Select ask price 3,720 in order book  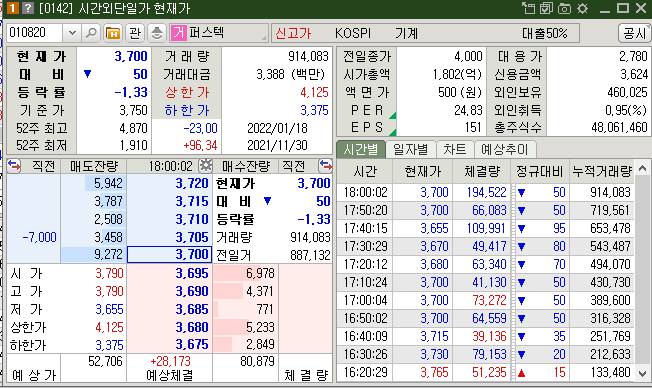170,183
